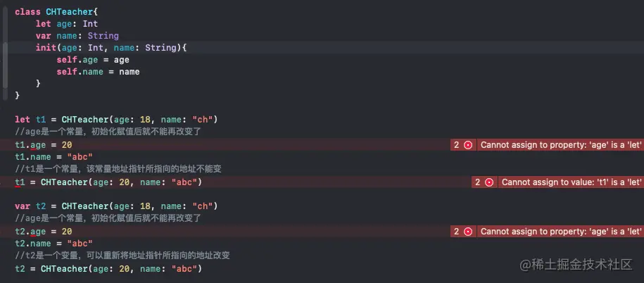Click the error icon beside "Cannot assign to value: 't1'"
The width and height of the screenshot is (644, 283).
[x=488, y=182]
